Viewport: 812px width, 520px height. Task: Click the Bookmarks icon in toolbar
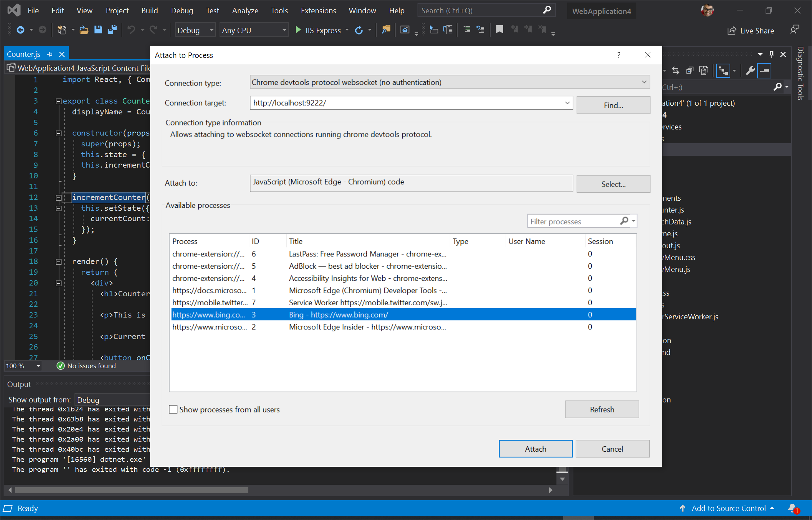500,30
